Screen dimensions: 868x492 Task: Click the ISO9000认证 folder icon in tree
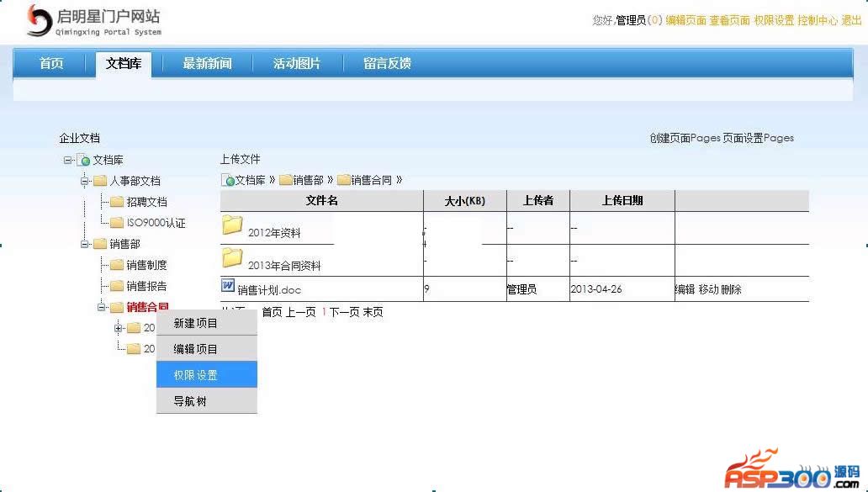tap(117, 223)
